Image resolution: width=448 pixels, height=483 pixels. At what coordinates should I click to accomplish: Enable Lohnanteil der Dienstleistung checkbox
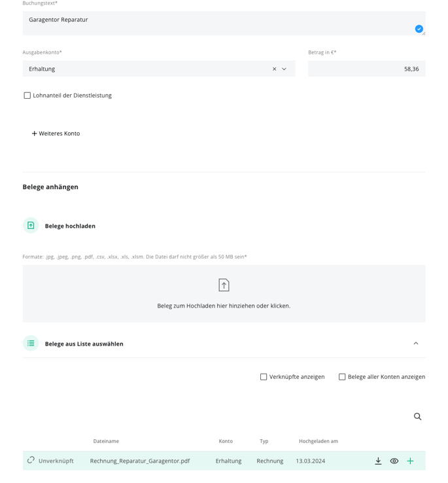point(27,96)
